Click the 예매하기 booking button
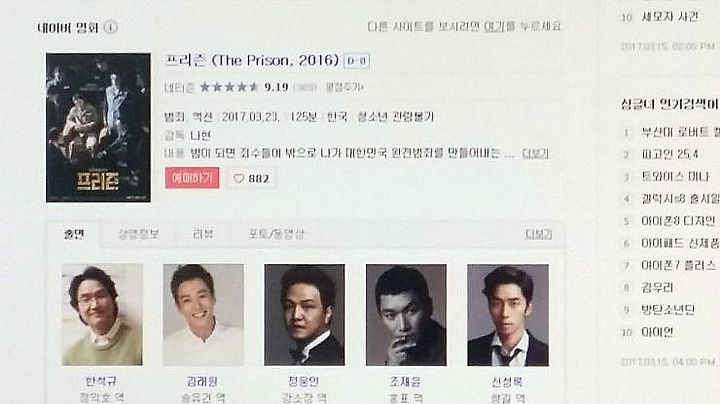 [x=192, y=178]
